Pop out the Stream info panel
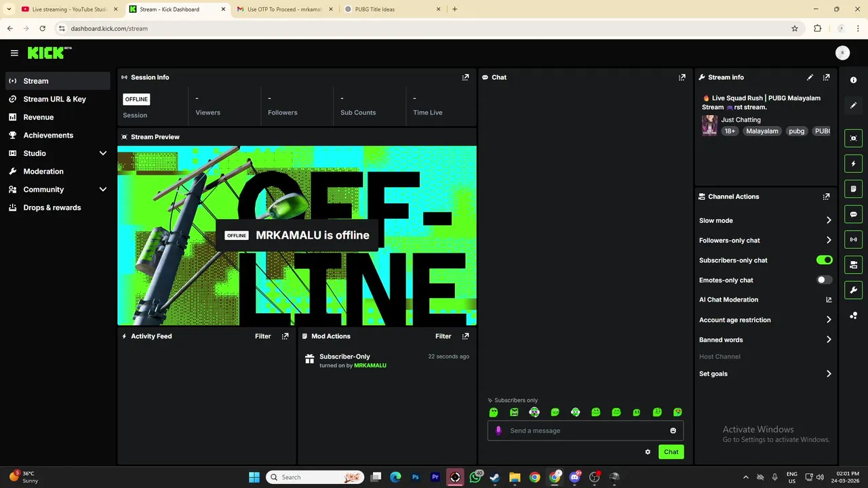 click(826, 77)
